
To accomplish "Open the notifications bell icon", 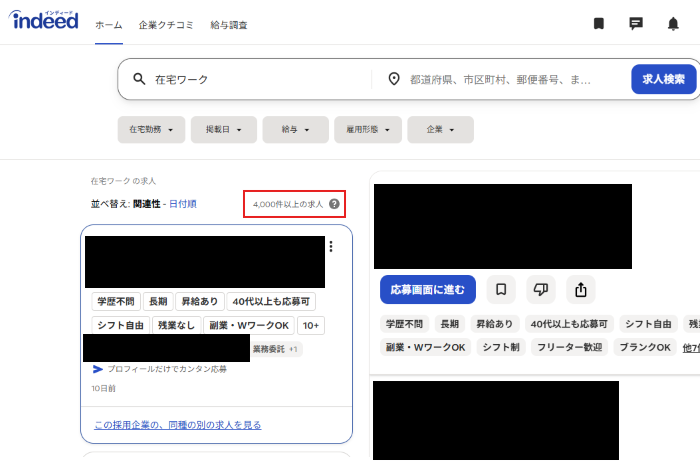I will (x=673, y=24).
